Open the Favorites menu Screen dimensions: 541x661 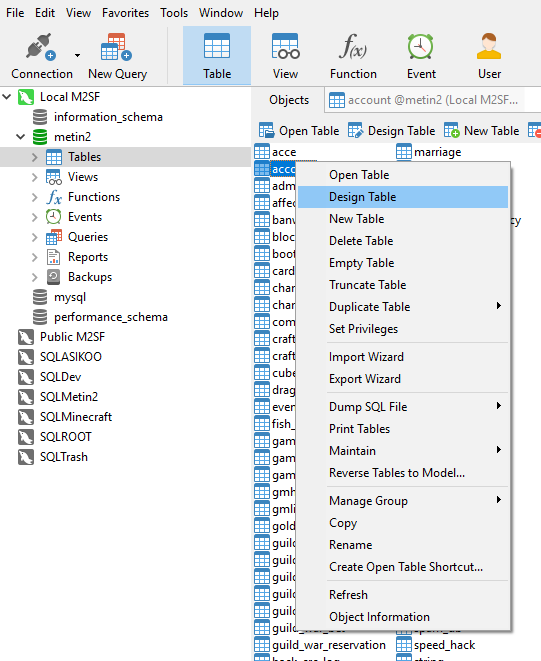[x=125, y=13]
